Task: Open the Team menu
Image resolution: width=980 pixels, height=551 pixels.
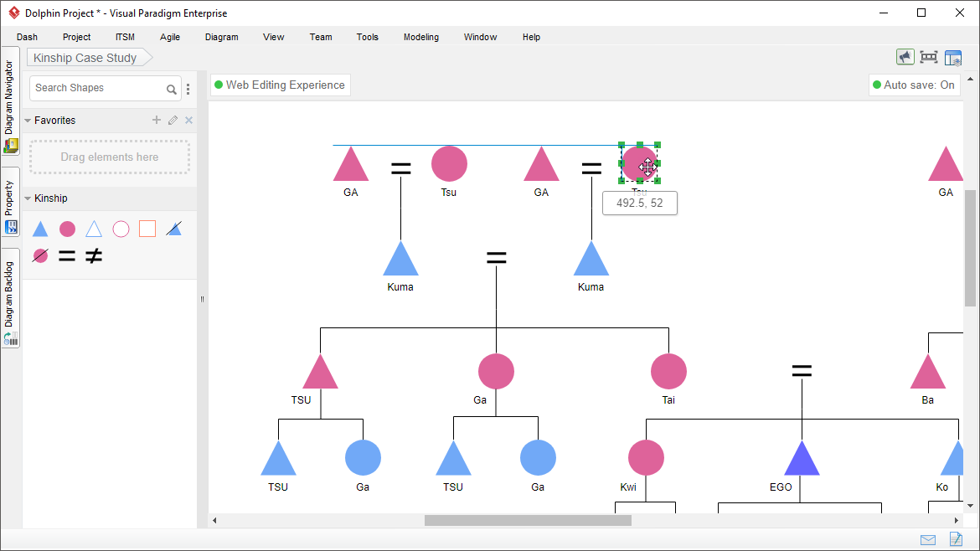Action: (322, 37)
